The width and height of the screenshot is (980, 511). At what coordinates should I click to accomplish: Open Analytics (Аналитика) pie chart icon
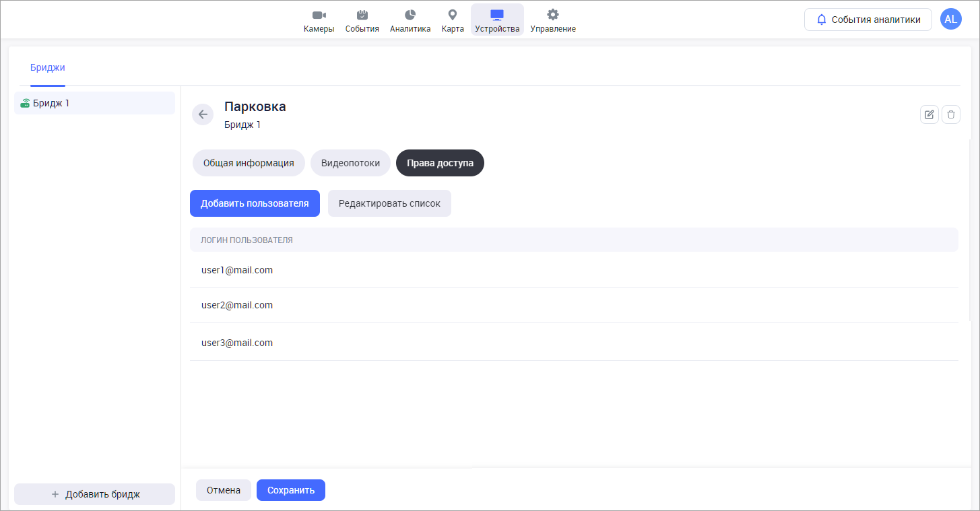point(410,15)
